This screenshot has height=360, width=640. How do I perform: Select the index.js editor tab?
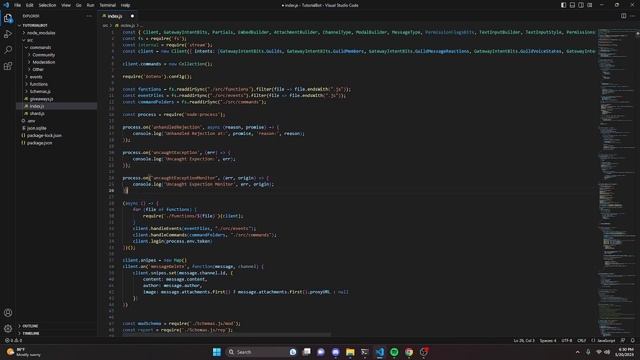tap(118, 16)
